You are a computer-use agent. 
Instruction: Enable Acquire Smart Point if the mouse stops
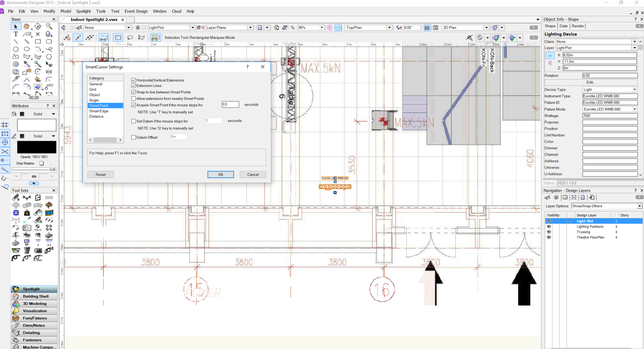[134, 105]
